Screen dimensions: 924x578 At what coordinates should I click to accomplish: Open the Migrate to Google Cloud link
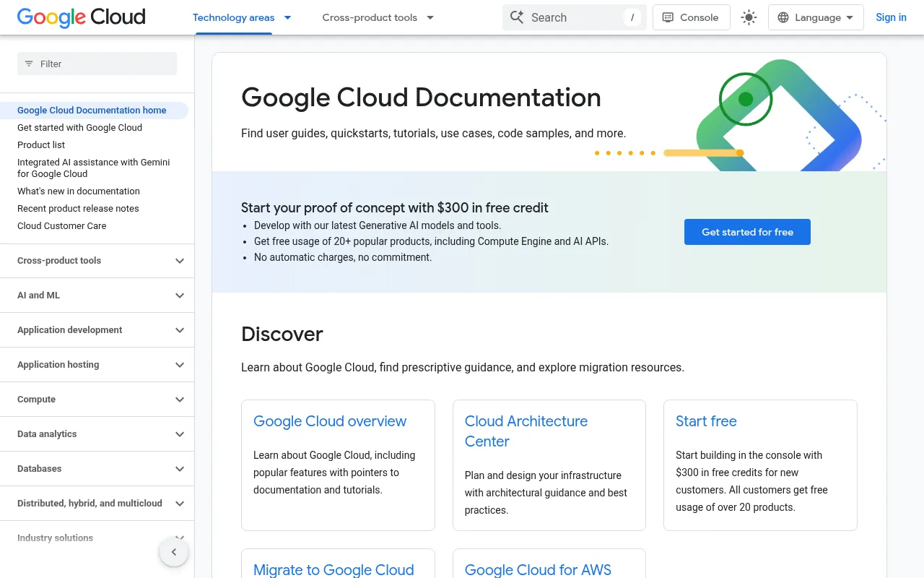pos(334,569)
